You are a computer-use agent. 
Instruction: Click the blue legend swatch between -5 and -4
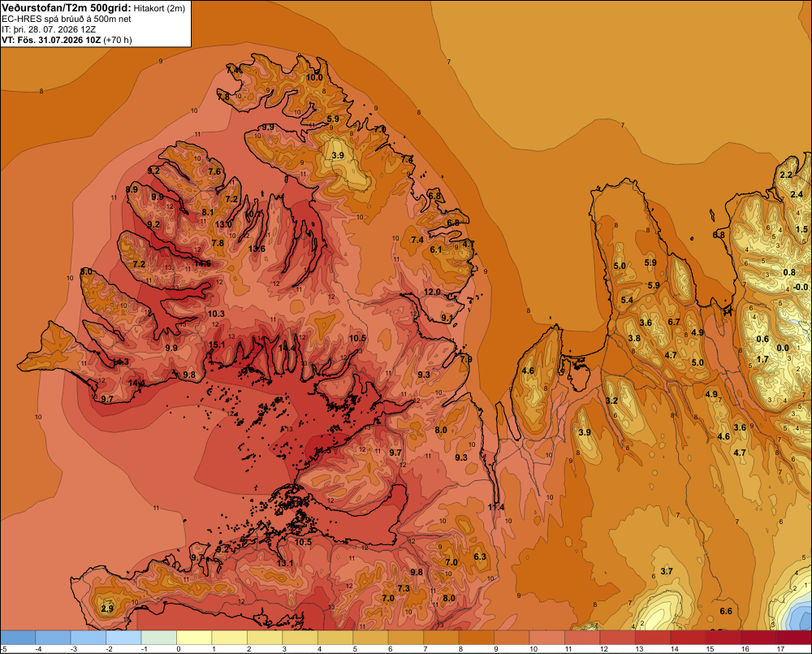[x=18, y=638]
